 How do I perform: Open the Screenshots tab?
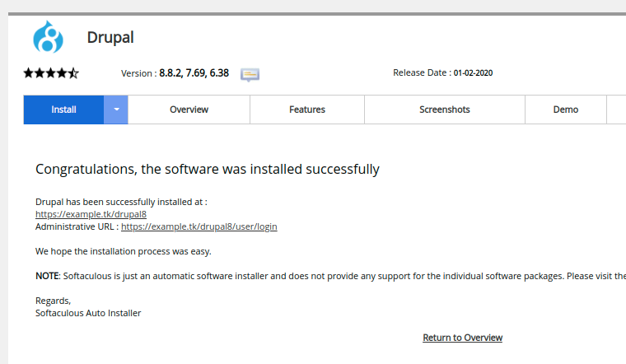(x=444, y=110)
